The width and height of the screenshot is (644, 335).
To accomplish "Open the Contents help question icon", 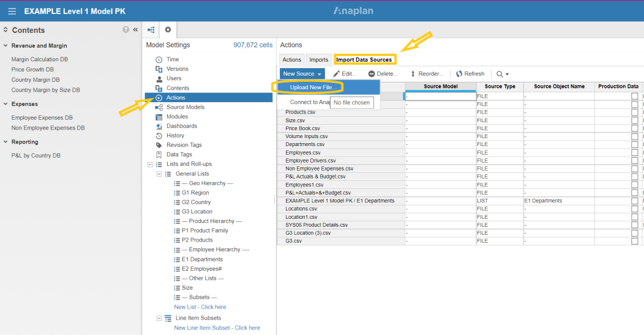I will tap(125, 29).
